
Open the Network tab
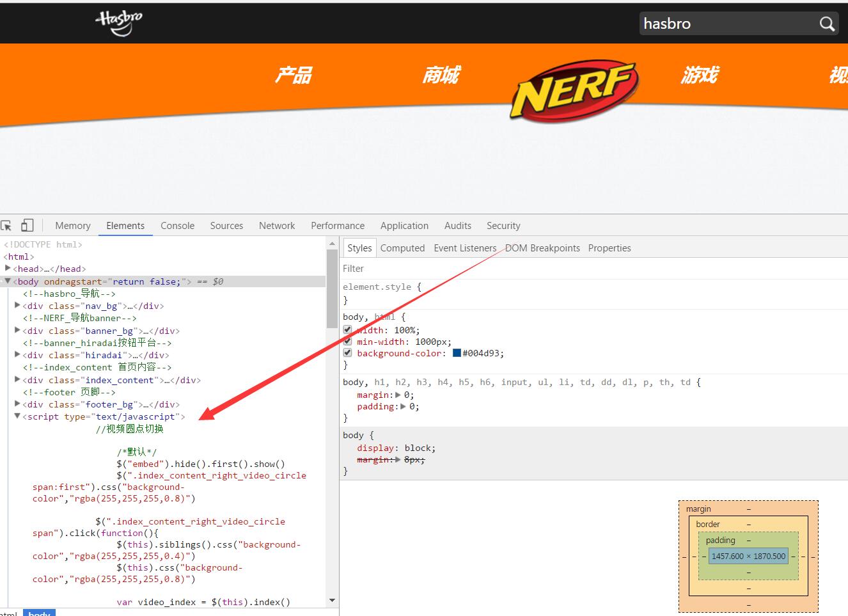[x=277, y=226]
